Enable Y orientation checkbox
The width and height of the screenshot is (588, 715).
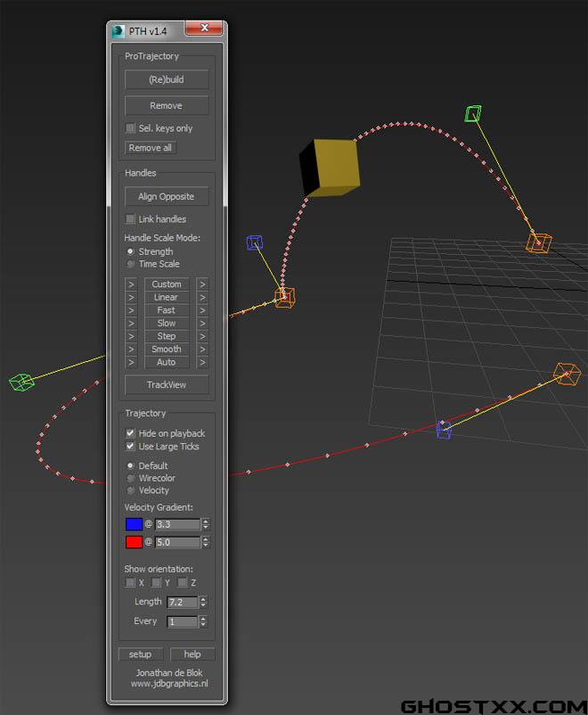pos(156,582)
